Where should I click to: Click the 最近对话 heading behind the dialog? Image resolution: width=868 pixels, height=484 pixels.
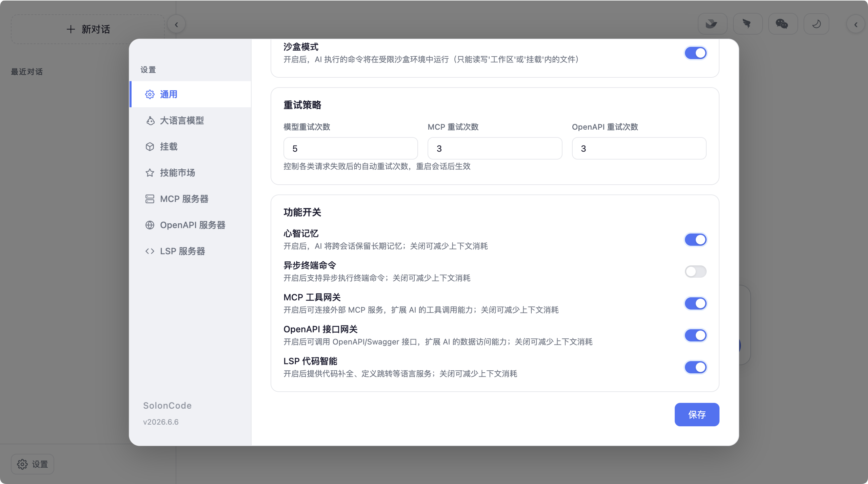[x=27, y=72]
